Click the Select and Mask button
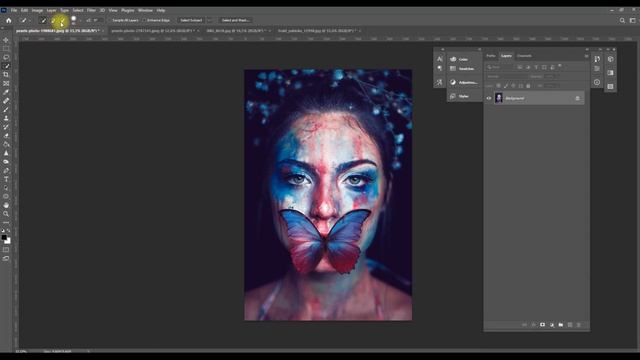This screenshot has width=640, height=360. click(x=236, y=20)
